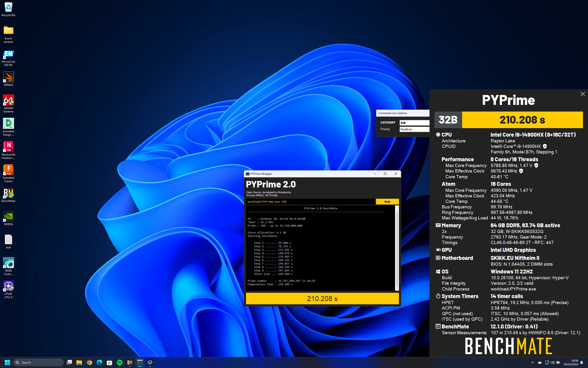
Task: Click shield next to Max Core Frequency
Action: click(536, 166)
